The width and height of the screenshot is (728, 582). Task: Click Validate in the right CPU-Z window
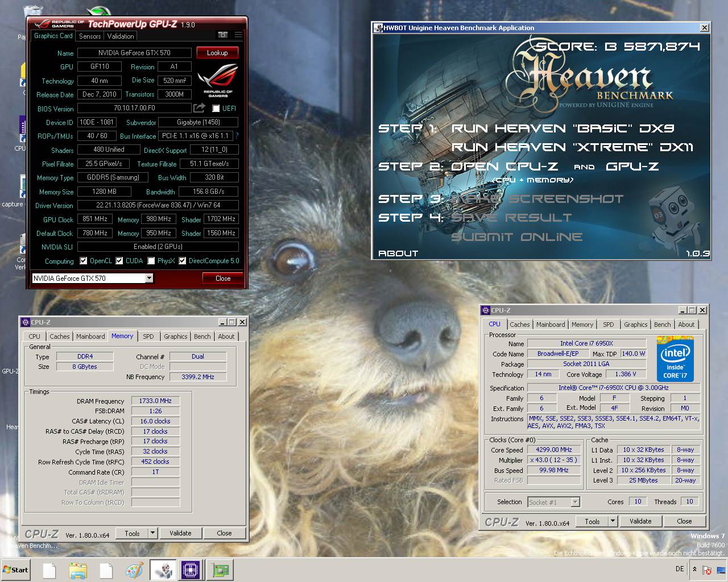640,521
